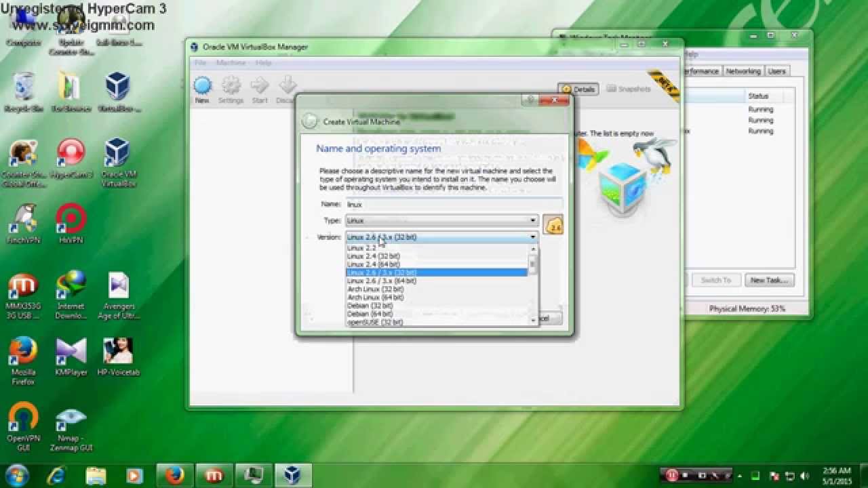Click the Windows Explorer taskbar icon

point(96,475)
